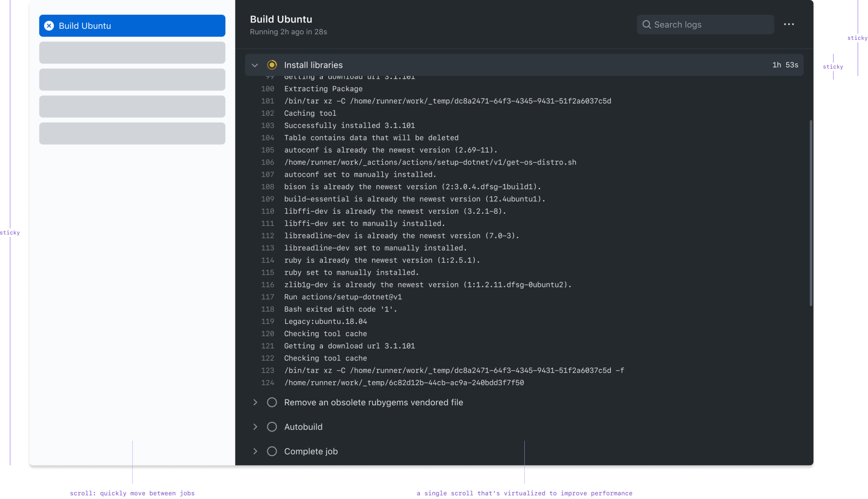The image size is (868, 499).
Task: Expand the Remove an obsolete rubygems vendored file step
Action: point(255,402)
